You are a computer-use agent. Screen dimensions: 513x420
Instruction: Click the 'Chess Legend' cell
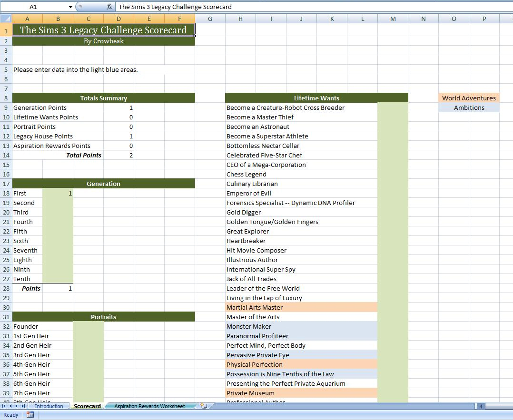coord(301,175)
